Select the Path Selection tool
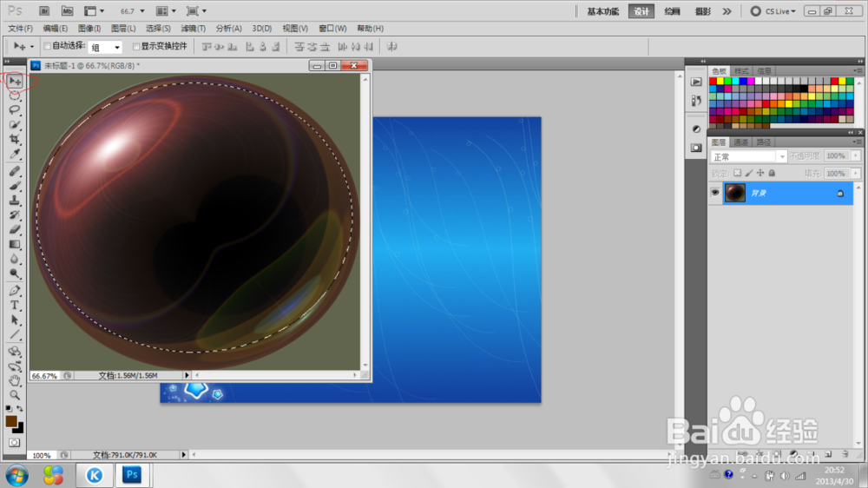 15,320
